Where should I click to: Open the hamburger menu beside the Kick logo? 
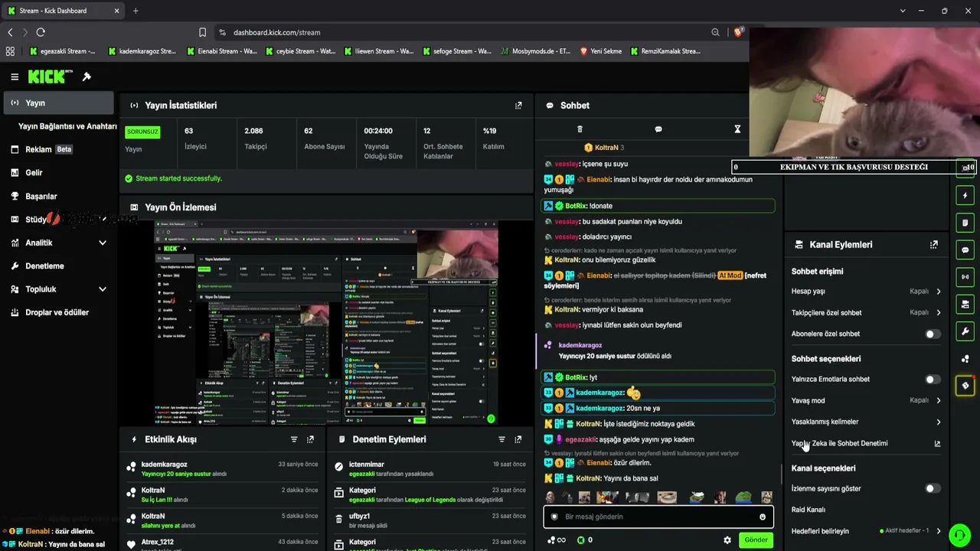(x=15, y=77)
